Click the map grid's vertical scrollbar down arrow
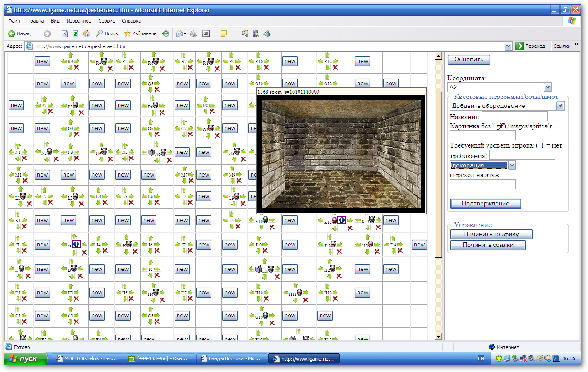Screen dimensions: 588x372 (438, 337)
